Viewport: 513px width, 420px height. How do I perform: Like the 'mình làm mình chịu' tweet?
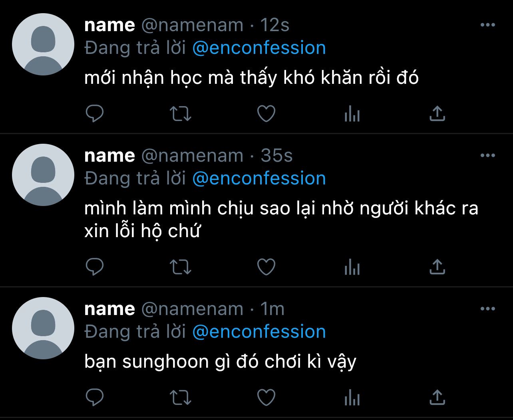266,267
